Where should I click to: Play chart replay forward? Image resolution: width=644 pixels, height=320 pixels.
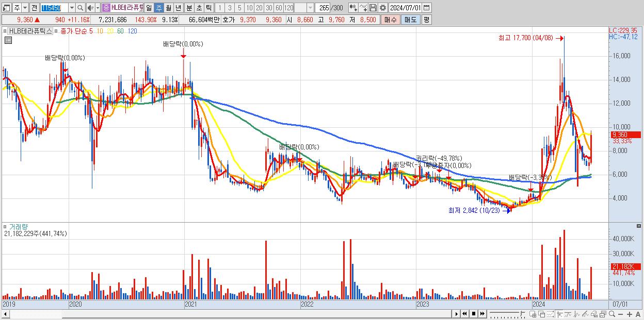[456, 314]
